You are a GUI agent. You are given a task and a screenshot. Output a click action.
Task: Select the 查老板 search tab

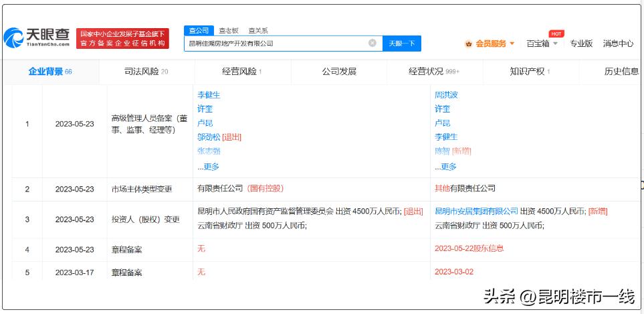point(228,30)
